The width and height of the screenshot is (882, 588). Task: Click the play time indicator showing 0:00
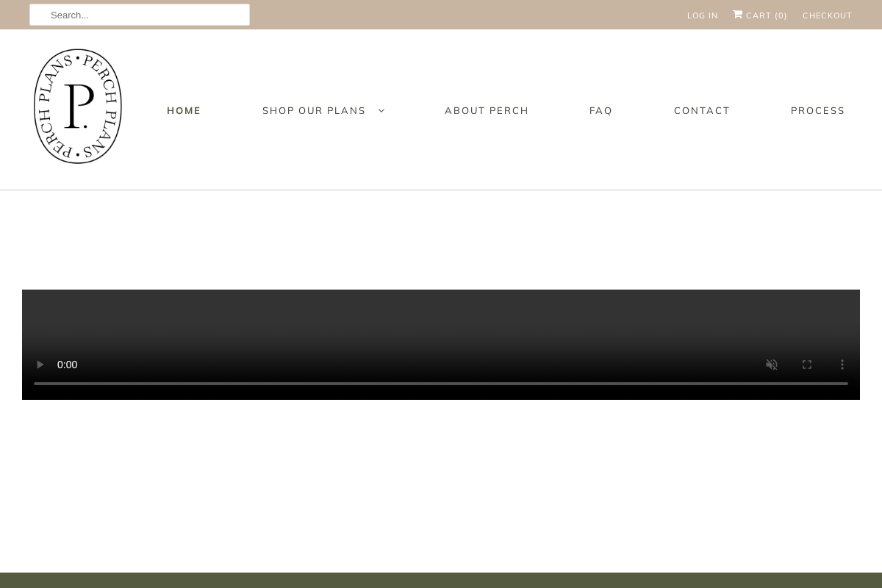pyautogui.click(x=67, y=365)
